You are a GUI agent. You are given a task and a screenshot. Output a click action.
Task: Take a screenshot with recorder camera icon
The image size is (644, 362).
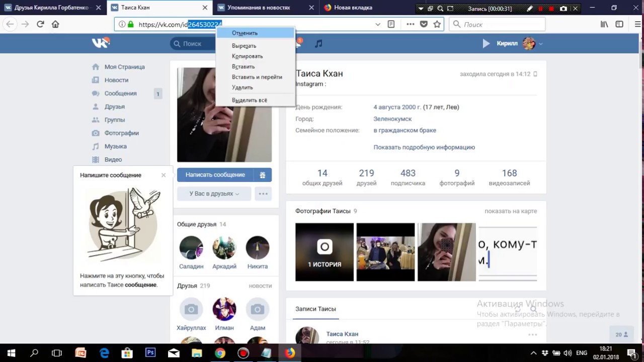click(x=563, y=9)
